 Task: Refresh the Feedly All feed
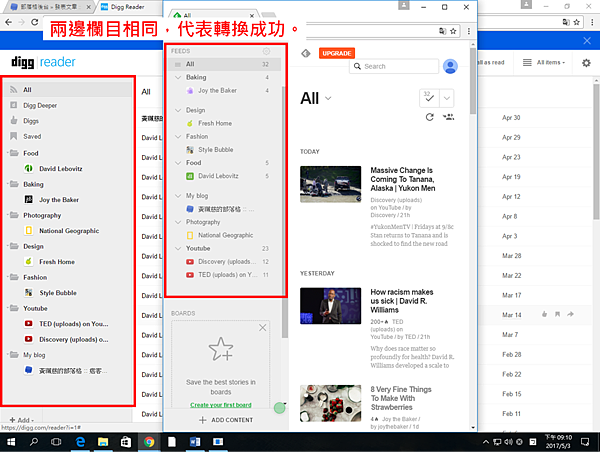tap(429, 117)
